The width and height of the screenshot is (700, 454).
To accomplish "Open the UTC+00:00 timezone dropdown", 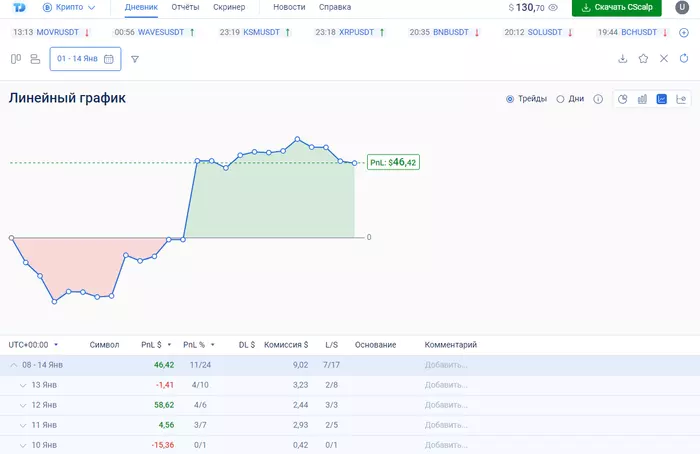I will [33, 344].
